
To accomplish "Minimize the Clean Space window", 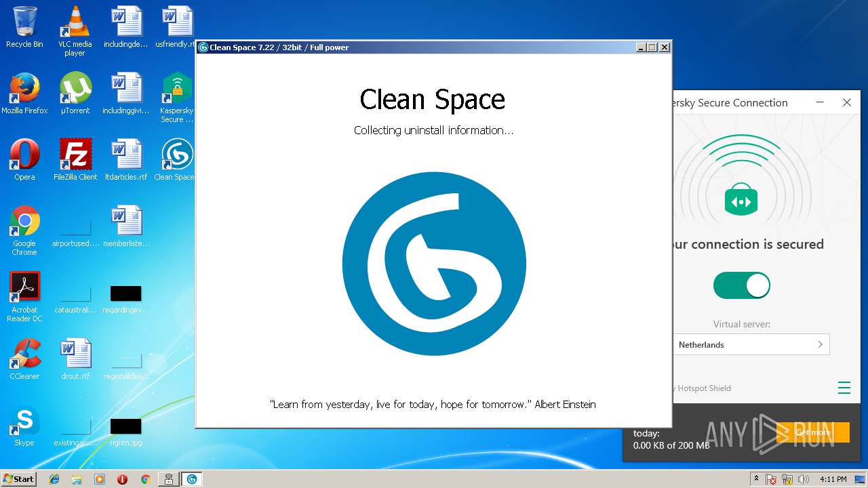I will 641,47.
